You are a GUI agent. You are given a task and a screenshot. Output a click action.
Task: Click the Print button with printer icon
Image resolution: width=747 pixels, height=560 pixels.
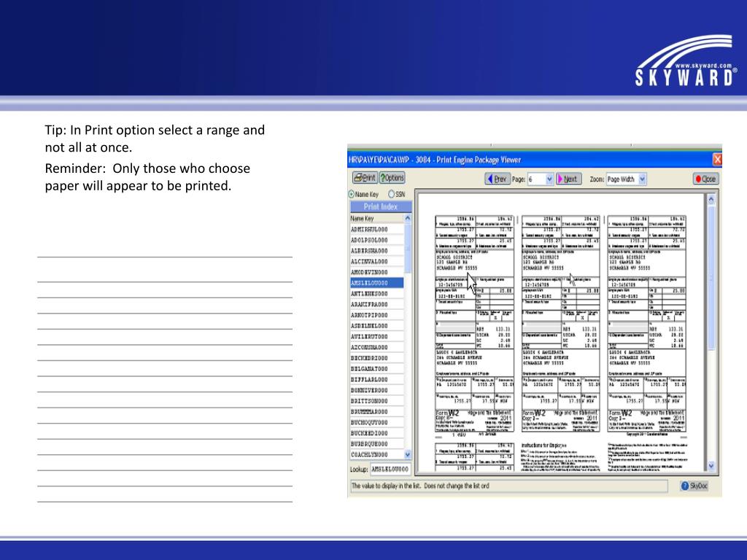tap(365, 178)
